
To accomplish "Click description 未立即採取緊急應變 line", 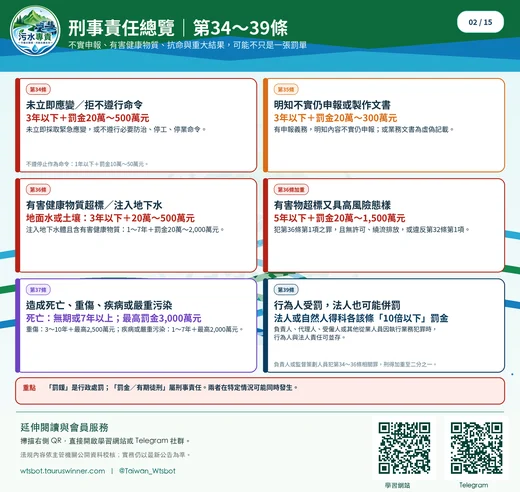I will [x=116, y=129].
